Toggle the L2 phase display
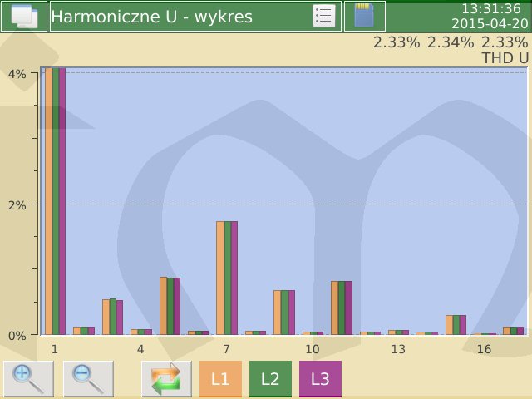The image size is (532, 399). pos(270,379)
